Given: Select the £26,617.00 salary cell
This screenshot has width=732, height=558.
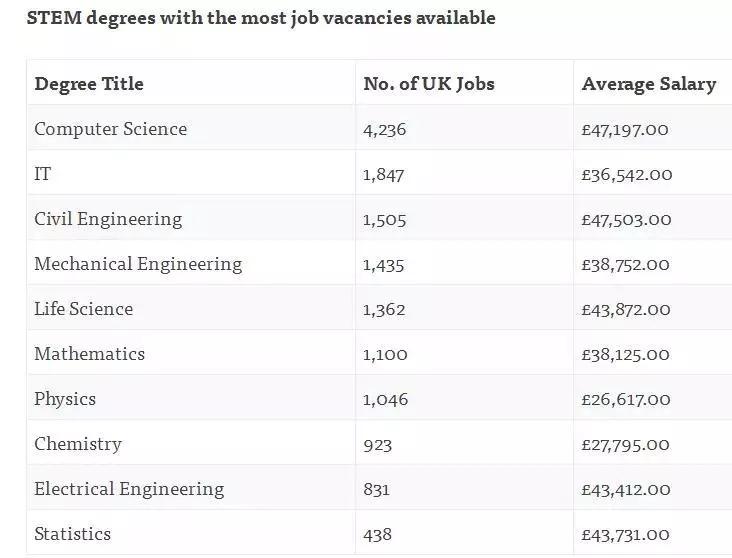Looking at the screenshot, I should tap(626, 400).
